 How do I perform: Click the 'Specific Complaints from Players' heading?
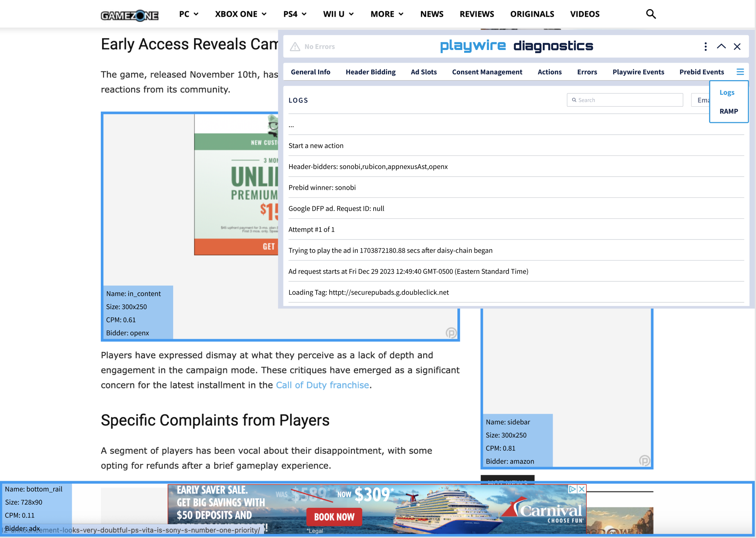(215, 420)
